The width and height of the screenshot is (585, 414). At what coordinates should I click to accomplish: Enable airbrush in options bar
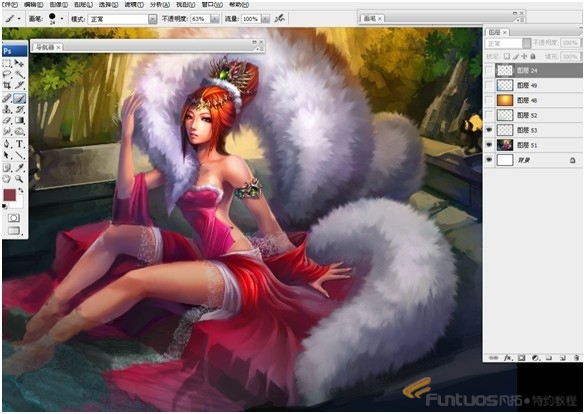279,18
